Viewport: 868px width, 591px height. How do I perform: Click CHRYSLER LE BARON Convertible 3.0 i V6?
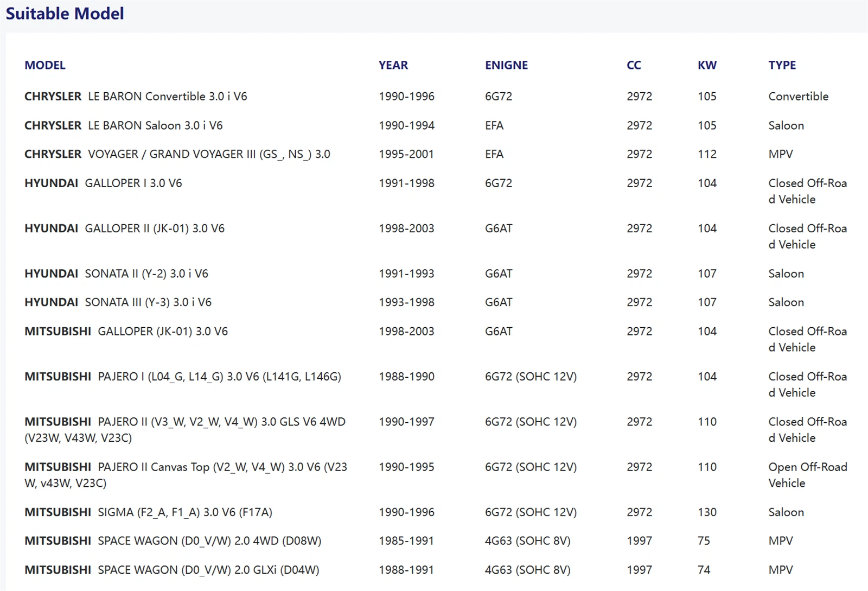click(136, 97)
